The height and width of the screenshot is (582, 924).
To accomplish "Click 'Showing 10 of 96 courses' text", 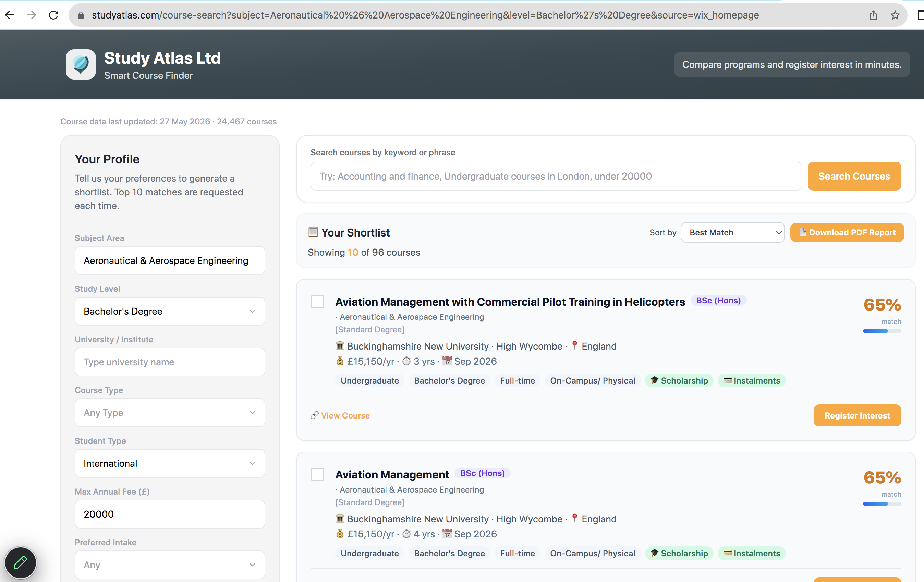I will tap(364, 253).
